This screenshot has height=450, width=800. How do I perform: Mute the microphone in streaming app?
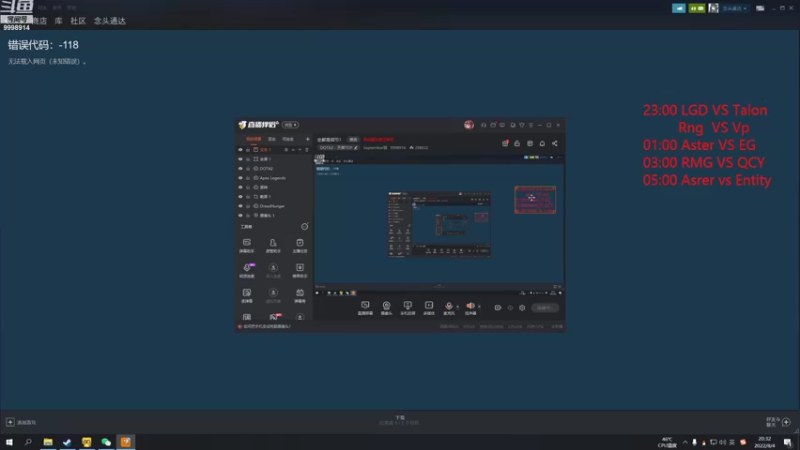point(448,308)
